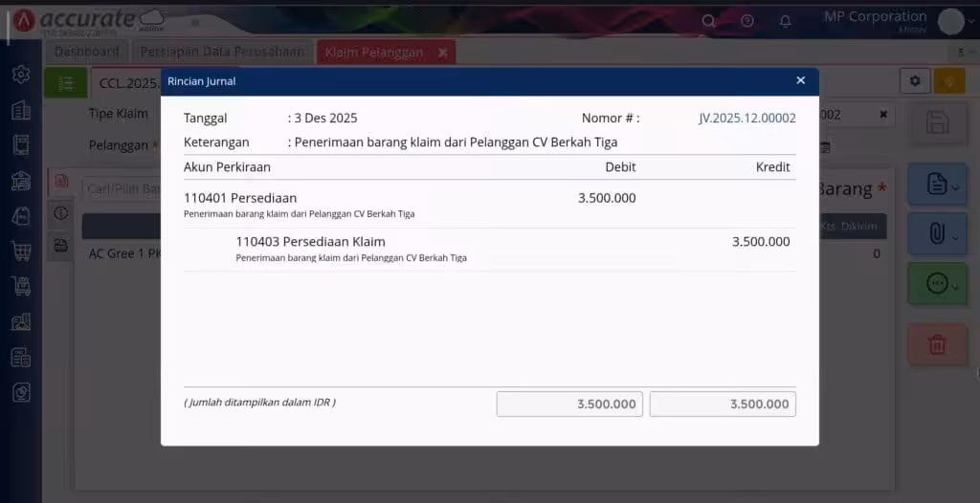
Task: Select the additional info side tab icon
Action: 60,213
